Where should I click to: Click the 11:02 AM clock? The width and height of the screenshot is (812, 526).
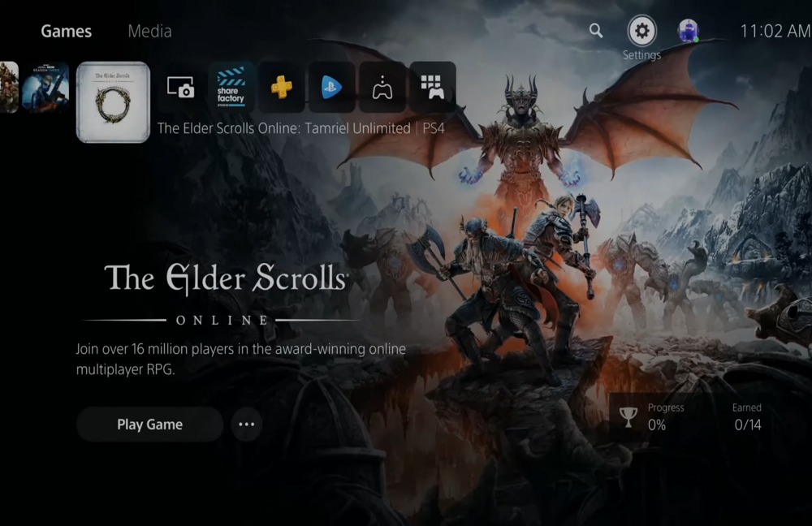[775, 31]
